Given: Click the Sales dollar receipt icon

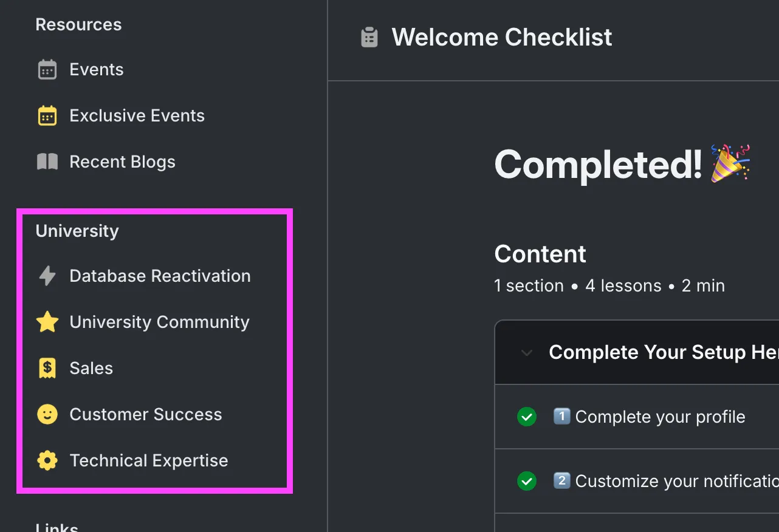Looking at the screenshot, I should coord(47,369).
